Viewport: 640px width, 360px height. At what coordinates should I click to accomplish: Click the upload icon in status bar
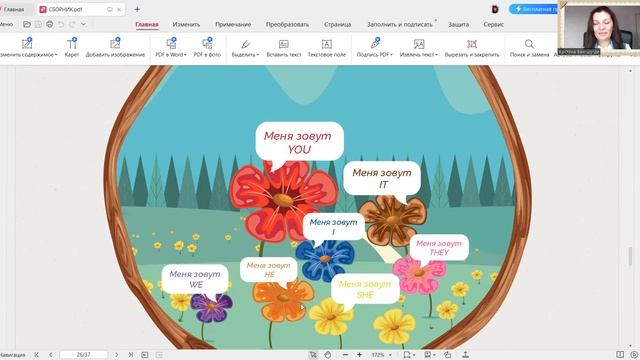pyautogui.click(x=465, y=355)
